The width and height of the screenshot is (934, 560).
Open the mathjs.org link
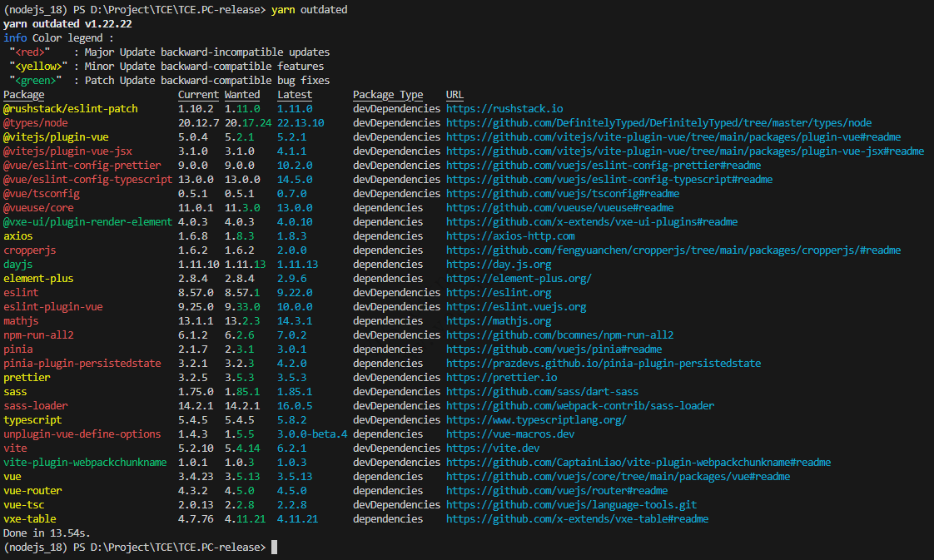(499, 321)
